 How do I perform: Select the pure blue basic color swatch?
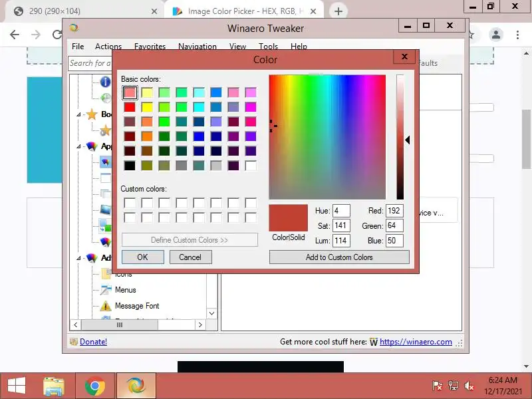(199, 136)
